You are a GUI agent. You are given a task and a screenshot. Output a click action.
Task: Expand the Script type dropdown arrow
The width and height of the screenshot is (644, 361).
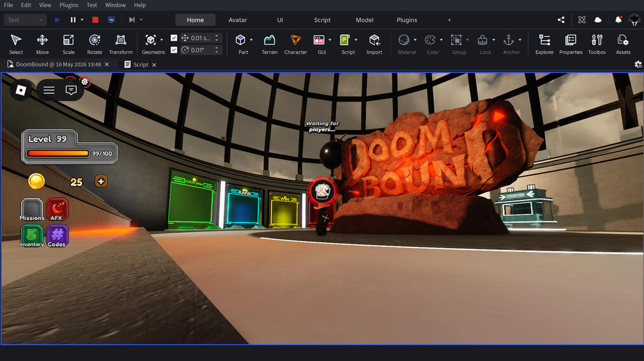356,40
